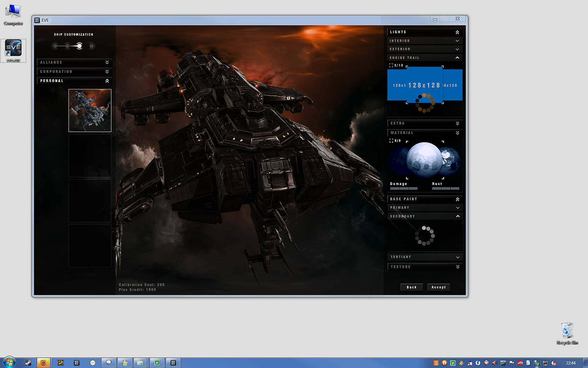Open the Gmail notifier tray icon
Viewport: 588px width, 368px height.
486,363
